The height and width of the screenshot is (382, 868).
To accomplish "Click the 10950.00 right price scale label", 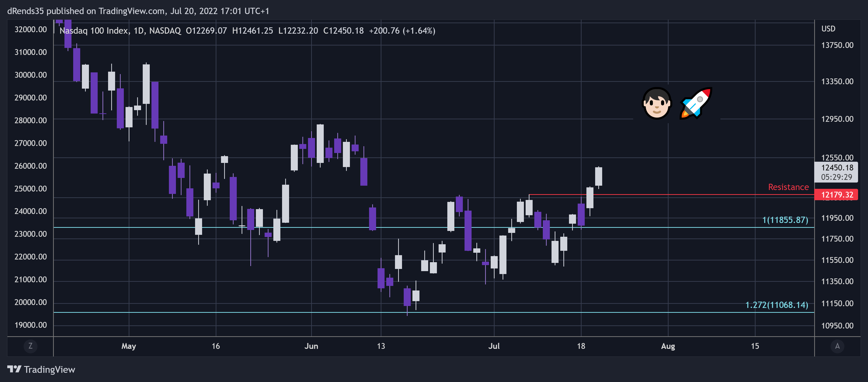I will (837, 325).
